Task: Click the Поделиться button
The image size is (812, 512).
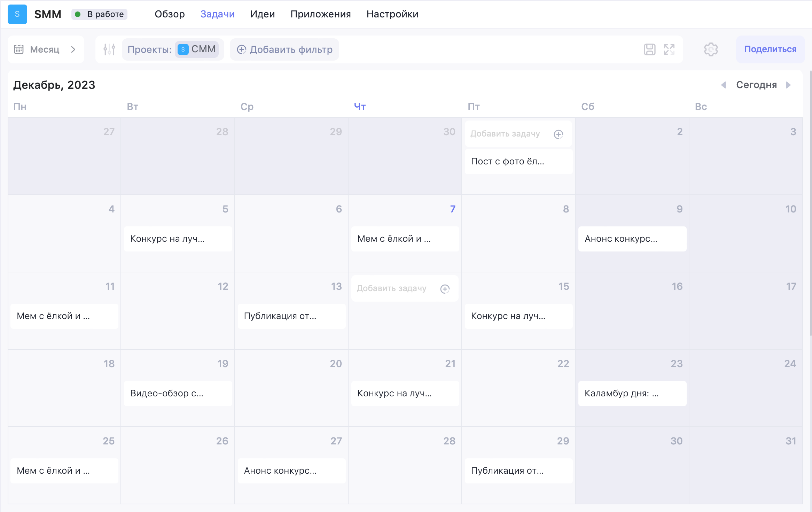Action: (x=770, y=49)
